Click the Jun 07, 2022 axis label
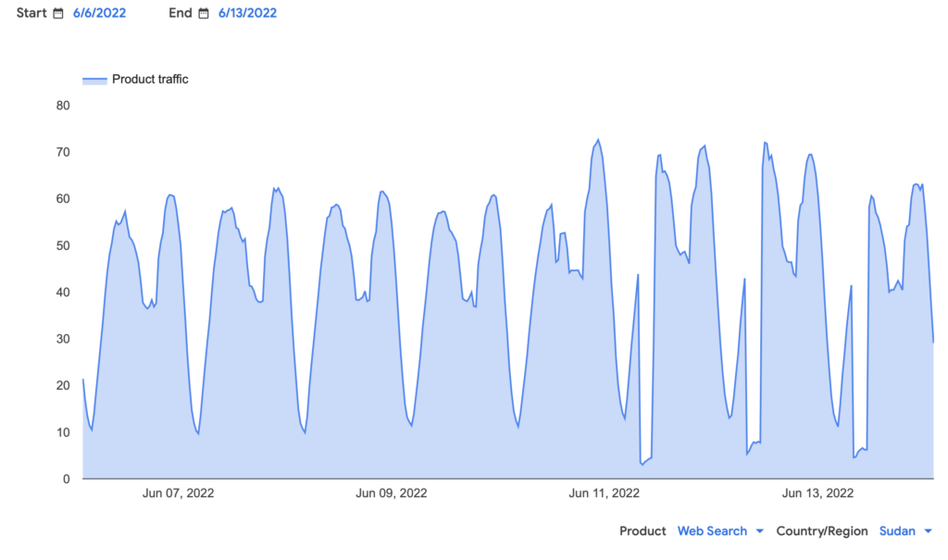The image size is (948, 560). coord(178,492)
